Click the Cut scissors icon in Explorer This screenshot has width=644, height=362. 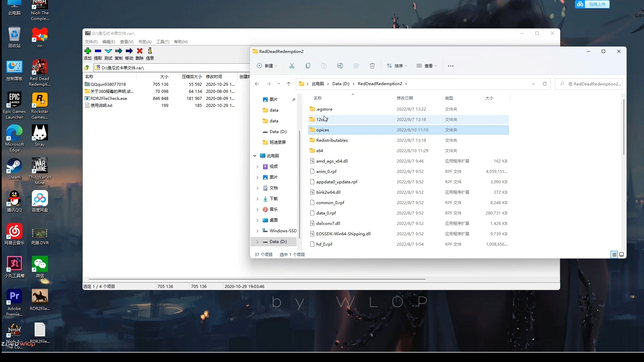(x=292, y=66)
